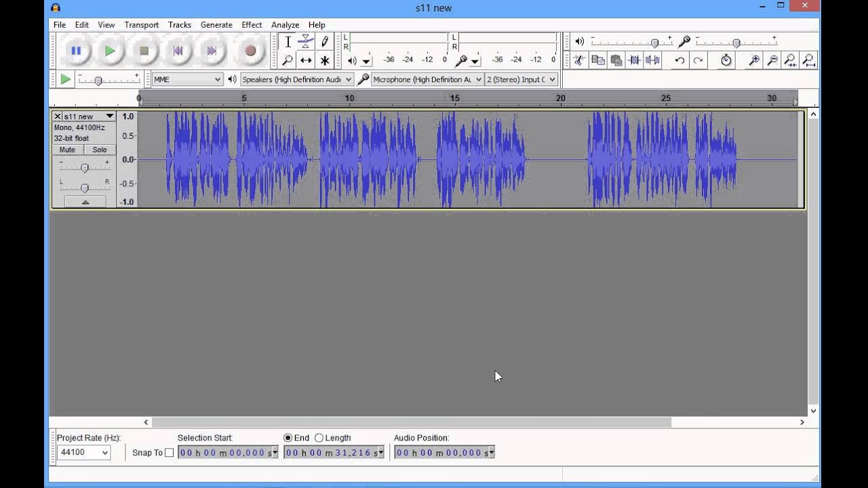Stop audio with the Stop button
This screenshot has height=488, width=868.
click(x=144, y=51)
